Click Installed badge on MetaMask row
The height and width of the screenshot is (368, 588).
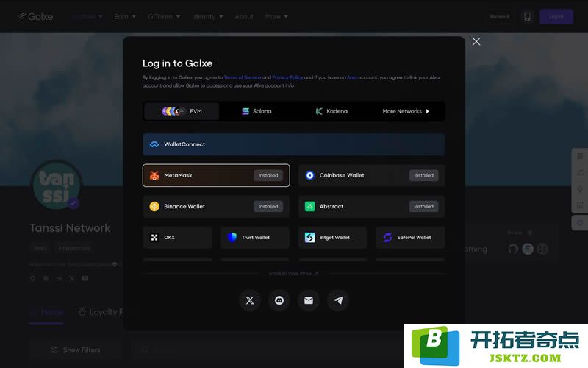(x=268, y=175)
